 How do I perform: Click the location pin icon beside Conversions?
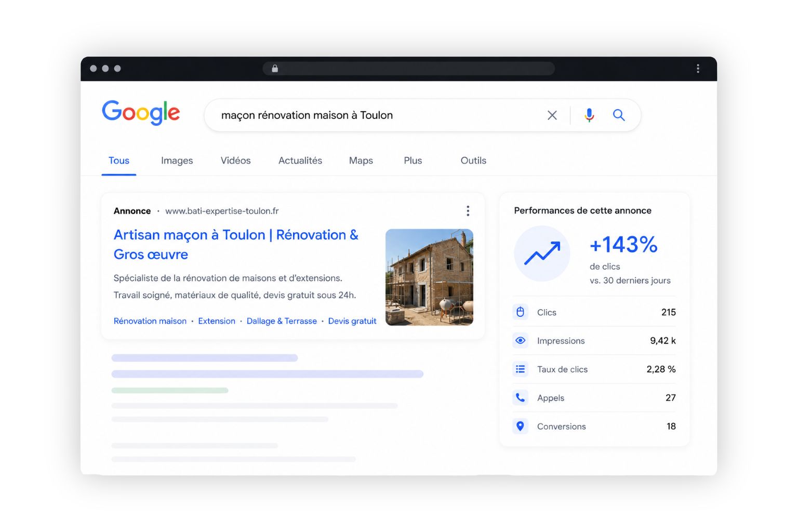tap(520, 426)
